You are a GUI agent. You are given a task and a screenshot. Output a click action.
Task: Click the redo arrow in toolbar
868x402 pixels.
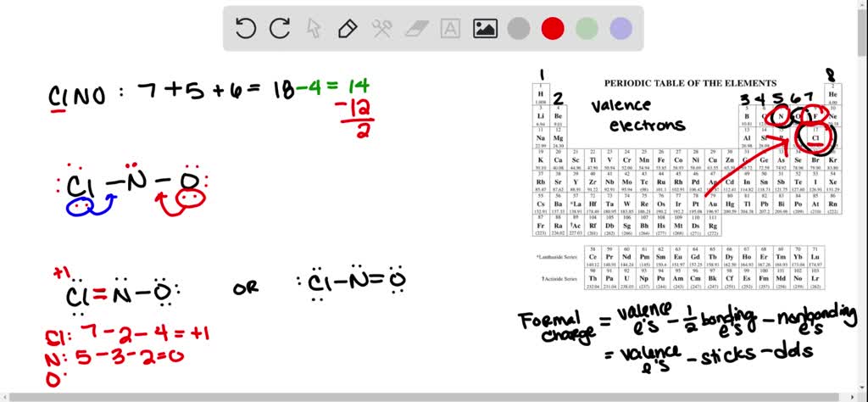click(280, 28)
